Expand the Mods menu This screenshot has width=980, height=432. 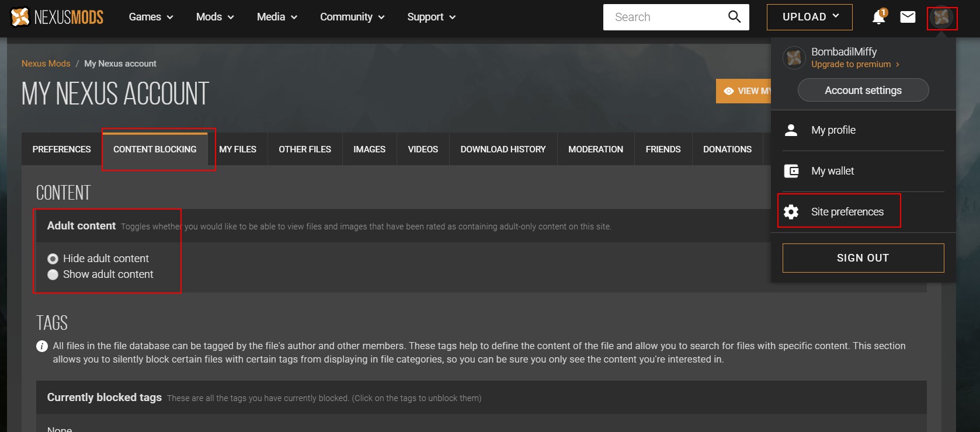point(215,17)
